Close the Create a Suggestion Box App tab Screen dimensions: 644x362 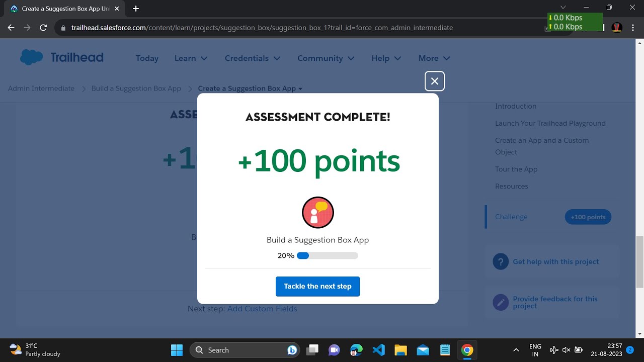point(117,9)
